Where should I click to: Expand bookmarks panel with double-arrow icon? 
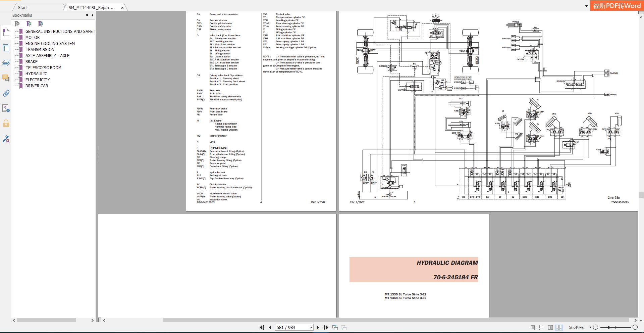pos(87,15)
